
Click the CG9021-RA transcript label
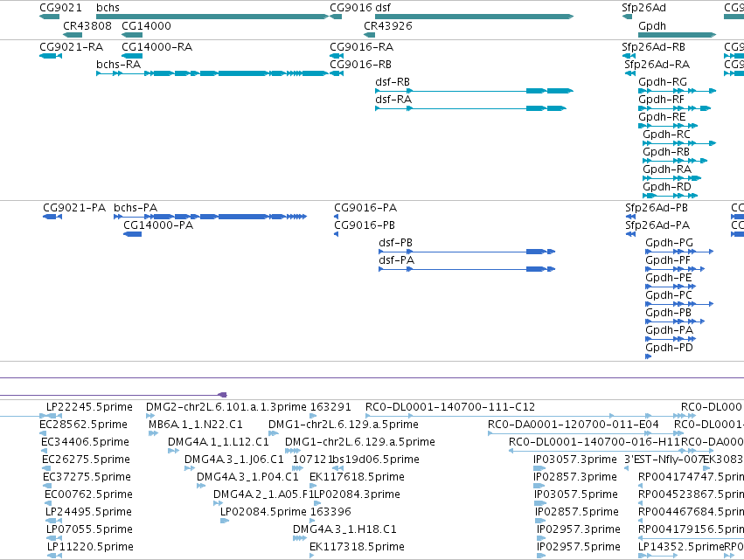click(x=71, y=47)
